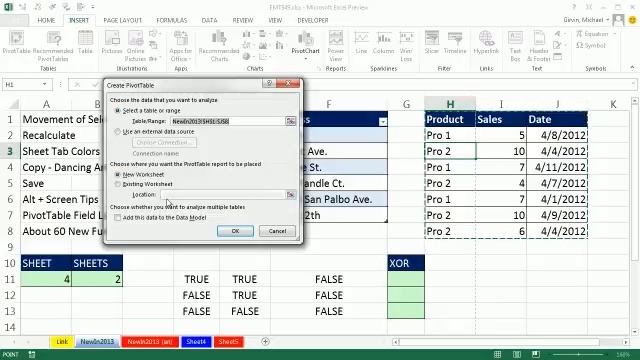Image resolution: width=640 pixels, height=360 pixels.
Task: Insert a Symbol
Action: pos(591,45)
